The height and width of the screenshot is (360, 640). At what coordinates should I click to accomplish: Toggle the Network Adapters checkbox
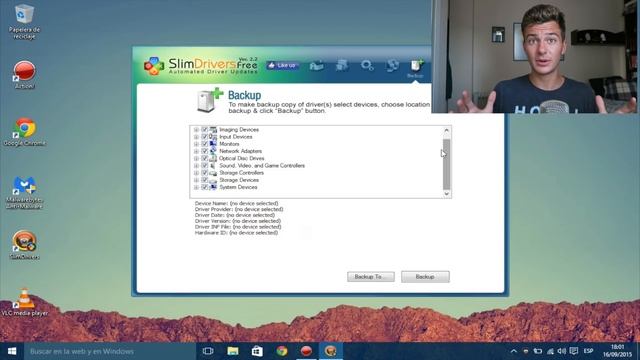205,151
